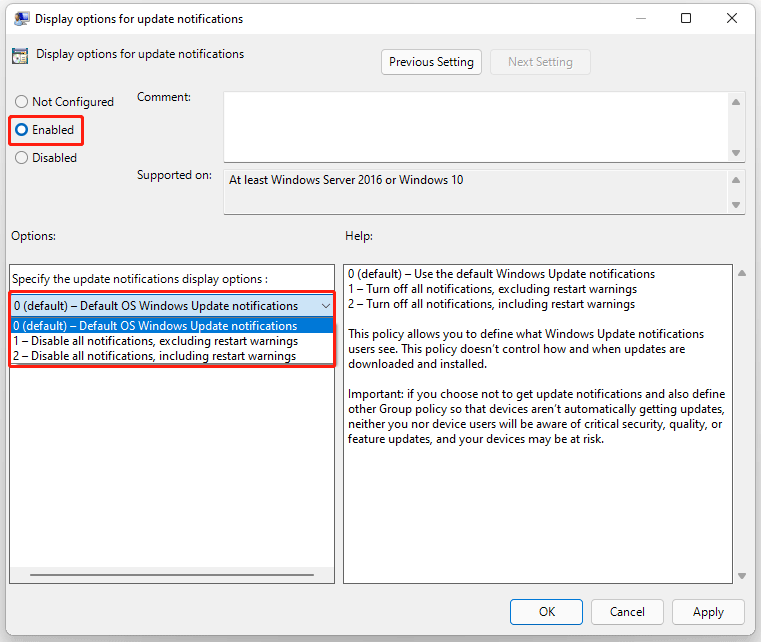Maximize the dialog window
This screenshot has width=761, height=642.
pos(686,18)
